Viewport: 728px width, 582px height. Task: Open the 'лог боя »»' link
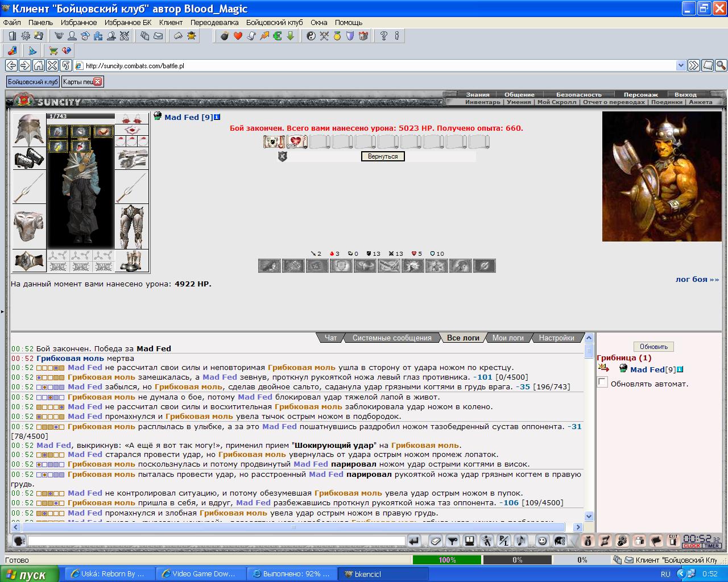(x=697, y=279)
